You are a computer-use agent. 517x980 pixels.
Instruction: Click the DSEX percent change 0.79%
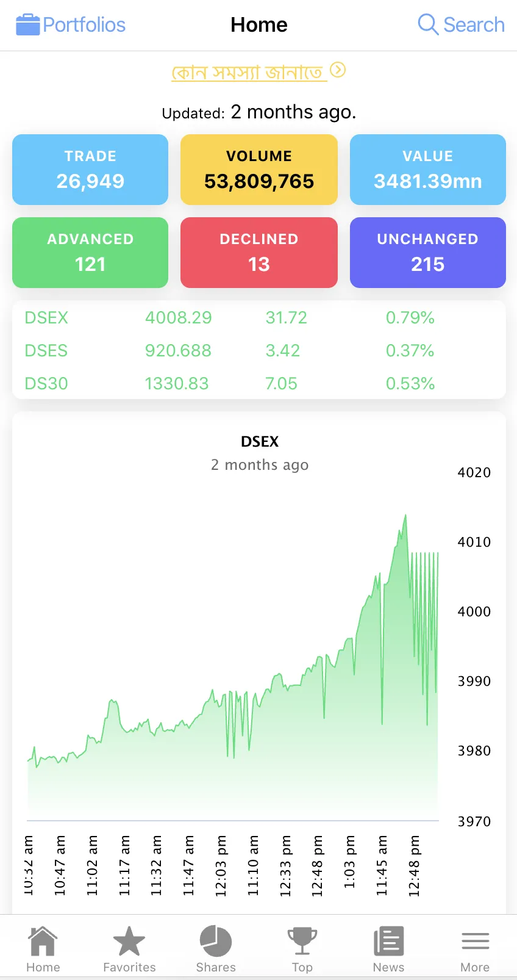[x=410, y=318]
